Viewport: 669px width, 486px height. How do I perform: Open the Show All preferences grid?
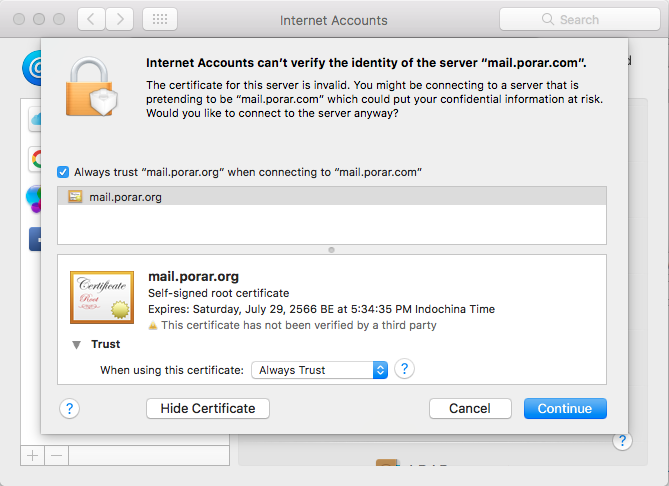point(161,19)
